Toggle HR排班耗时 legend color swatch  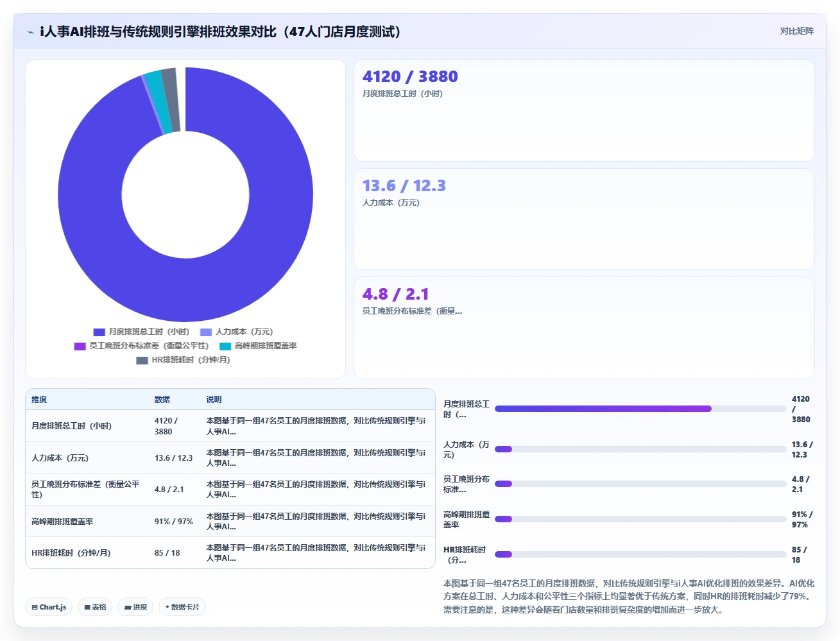click(x=142, y=360)
